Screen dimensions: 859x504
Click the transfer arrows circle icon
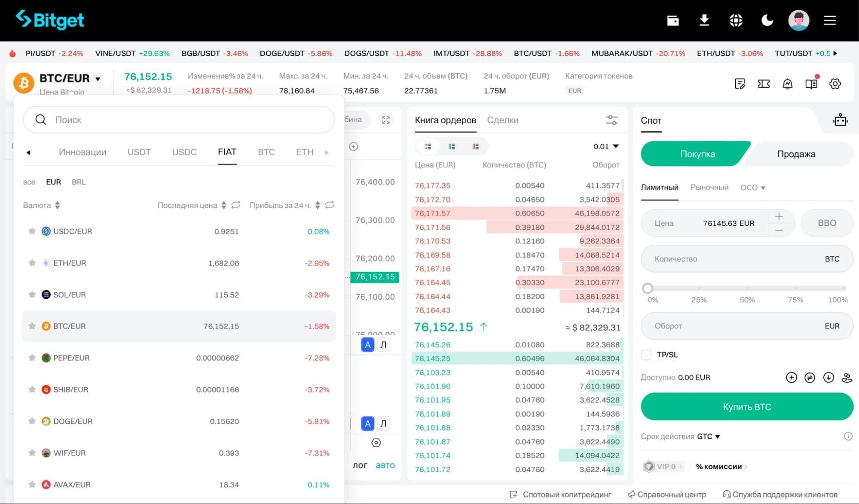(x=810, y=377)
